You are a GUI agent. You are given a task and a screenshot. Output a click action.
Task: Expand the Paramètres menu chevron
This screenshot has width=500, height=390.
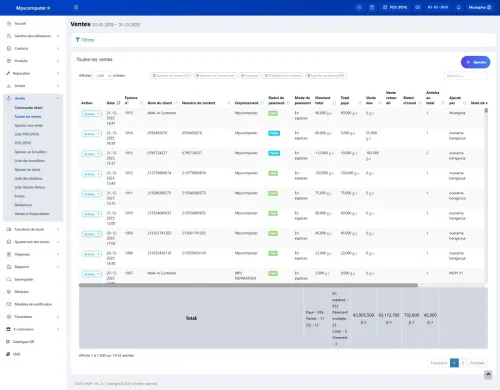coord(58,317)
